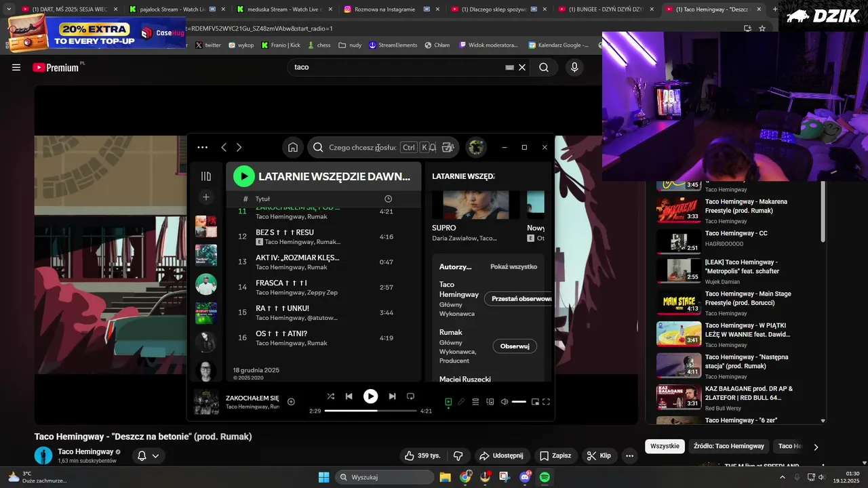This screenshot has height=488, width=868.
Task: Open YouTube Premium home logo
Action: [x=58, y=67]
